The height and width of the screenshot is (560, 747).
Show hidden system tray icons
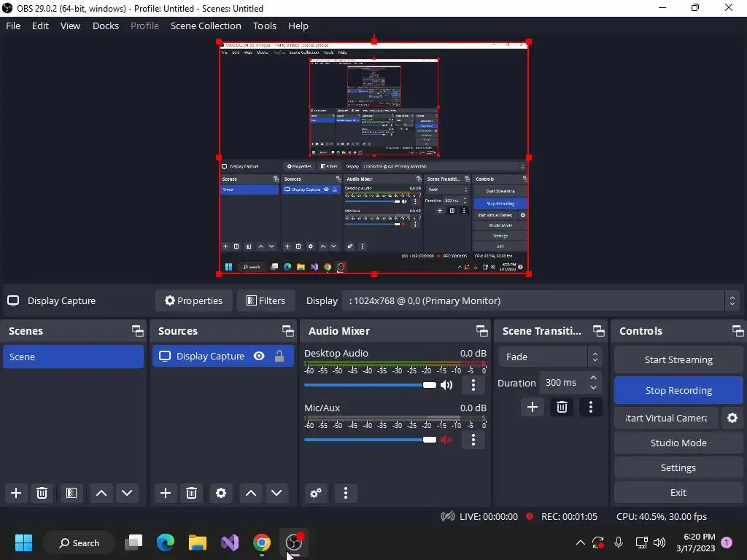(x=580, y=542)
